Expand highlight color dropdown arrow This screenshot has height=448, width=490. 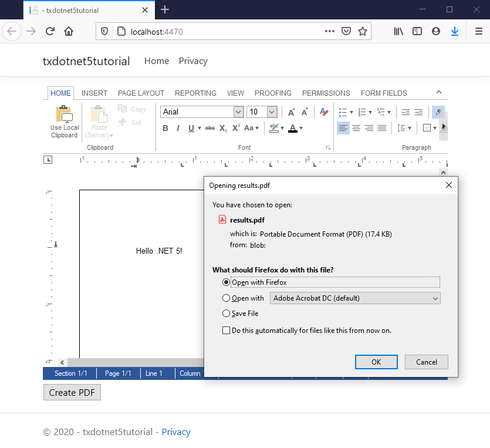tap(282, 128)
